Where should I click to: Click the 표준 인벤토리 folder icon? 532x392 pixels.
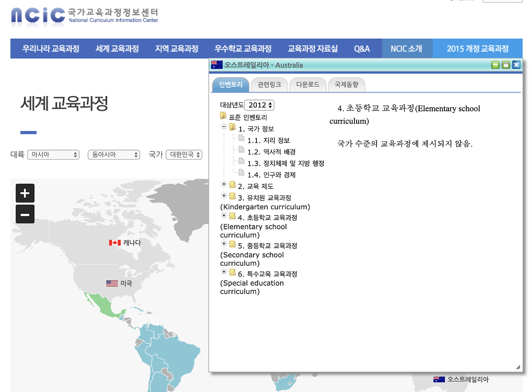point(223,116)
